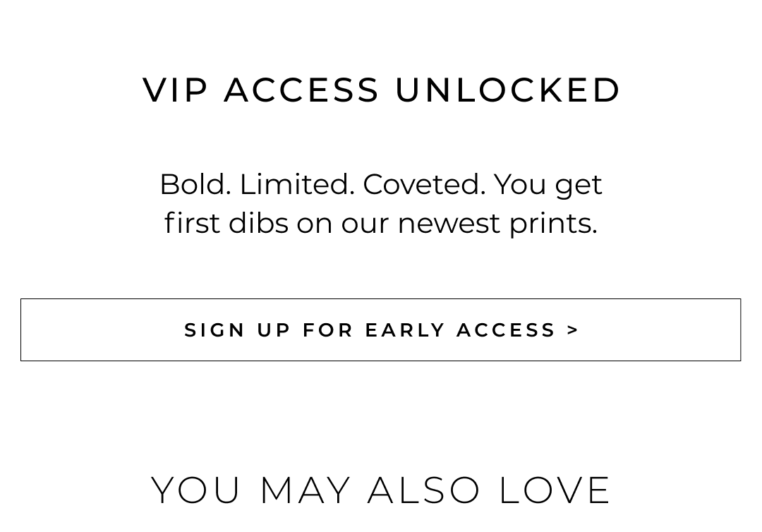
Task: Click the You May Also Love heading
Action: 381,490
